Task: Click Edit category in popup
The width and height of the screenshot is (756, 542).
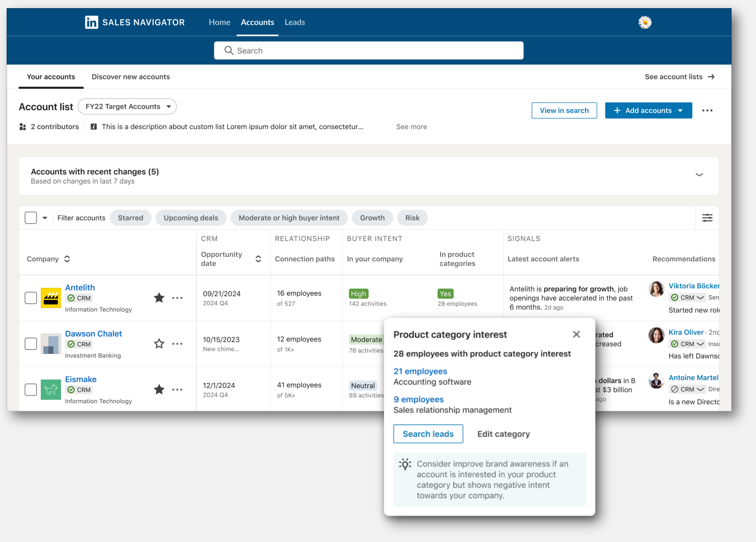Action: click(504, 434)
